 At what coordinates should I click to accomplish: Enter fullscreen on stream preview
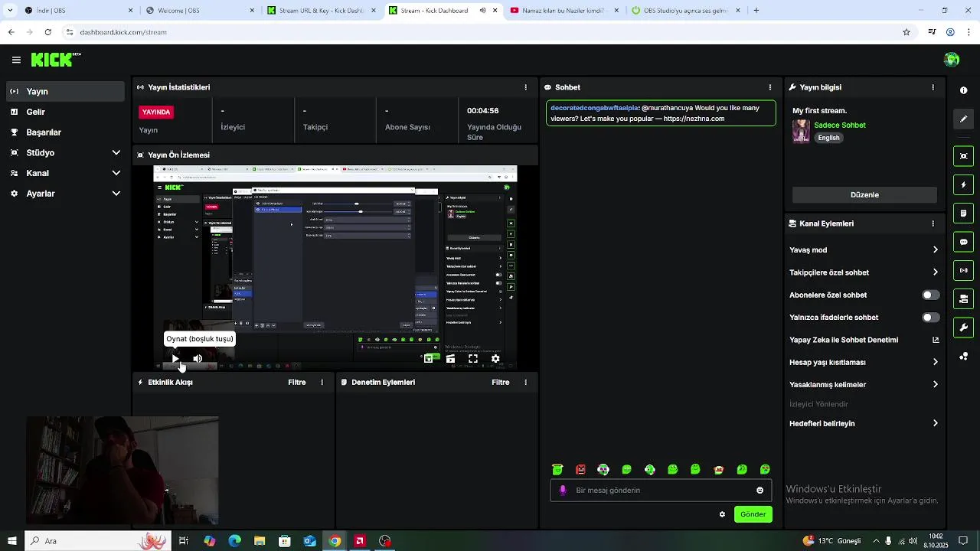point(473,358)
